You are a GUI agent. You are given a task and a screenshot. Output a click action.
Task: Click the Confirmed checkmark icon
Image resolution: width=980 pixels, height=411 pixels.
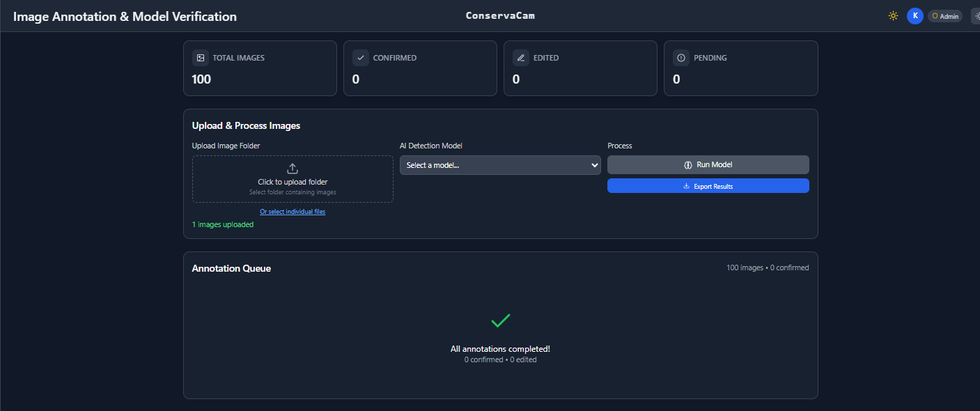361,57
